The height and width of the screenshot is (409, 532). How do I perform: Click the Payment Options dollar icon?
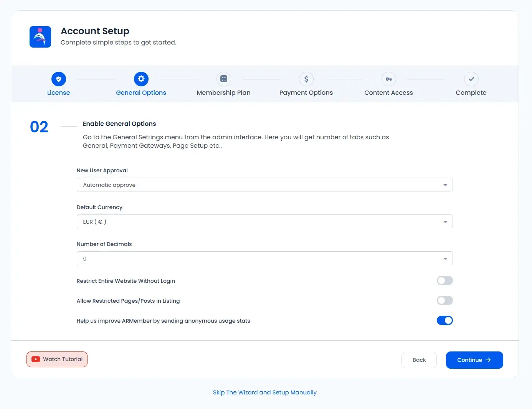click(x=306, y=79)
